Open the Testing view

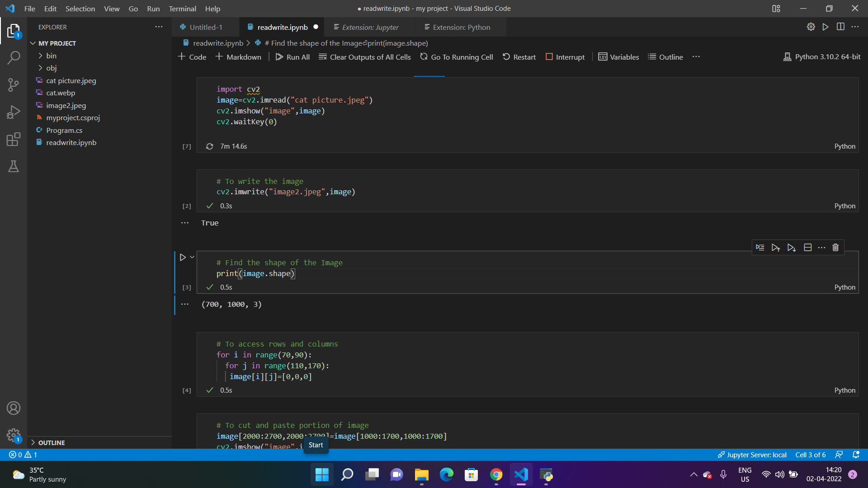point(13,166)
